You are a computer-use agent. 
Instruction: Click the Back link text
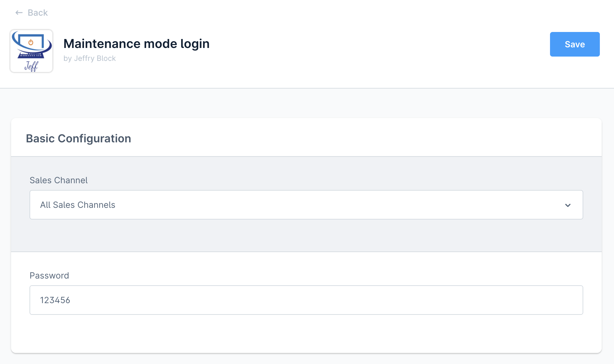click(38, 13)
